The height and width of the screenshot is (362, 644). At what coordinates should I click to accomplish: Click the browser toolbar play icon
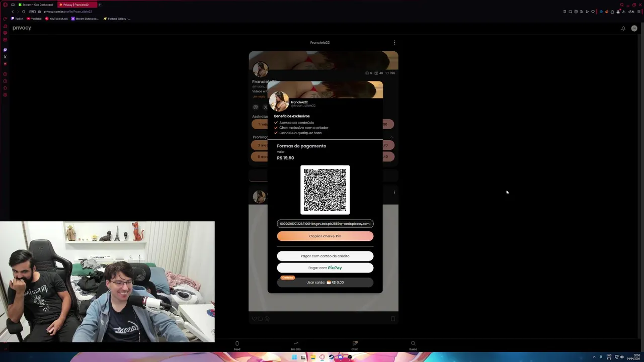click(587, 12)
